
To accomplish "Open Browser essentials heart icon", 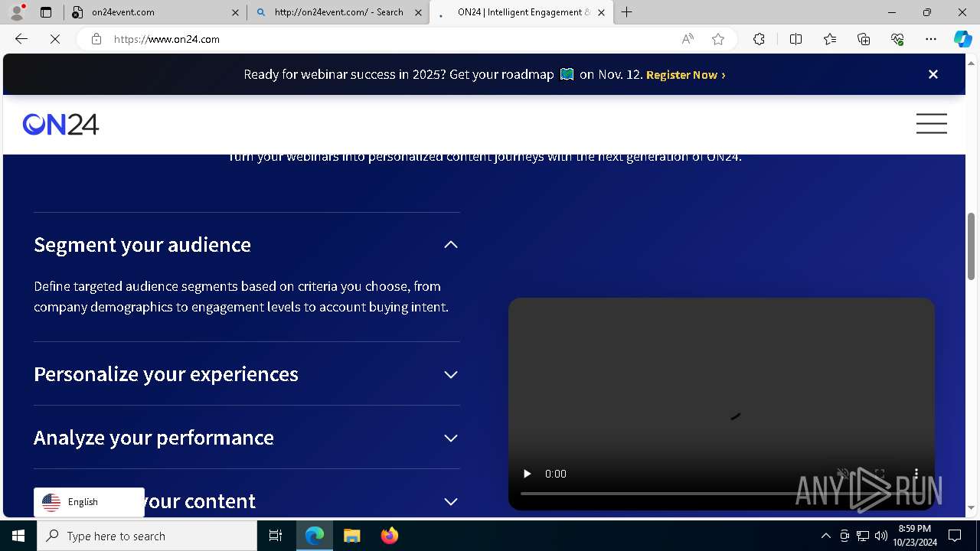I will [897, 39].
